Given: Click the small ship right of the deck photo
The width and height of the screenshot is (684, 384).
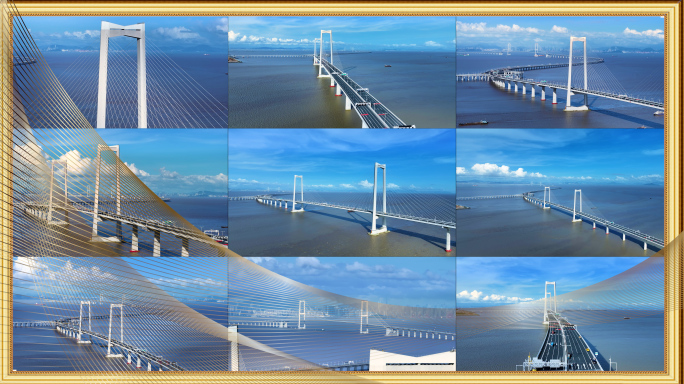Looking at the screenshot, I should coord(387,66).
